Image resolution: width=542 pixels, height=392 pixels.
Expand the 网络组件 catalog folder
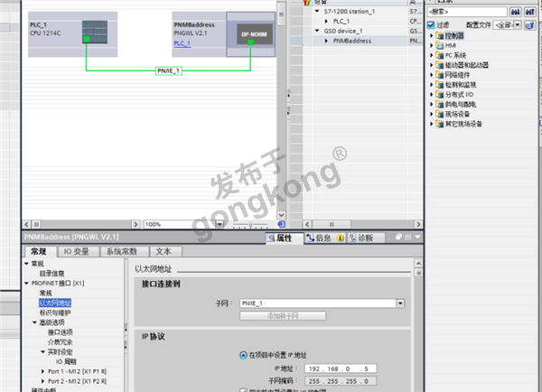pos(432,75)
